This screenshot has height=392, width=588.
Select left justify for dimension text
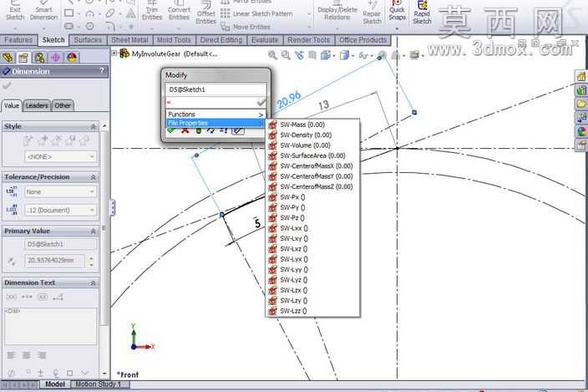pyautogui.click(x=11, y=355)
